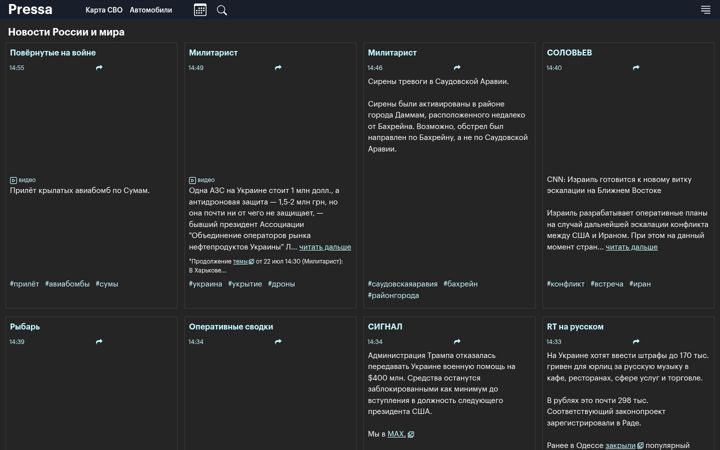Select hashtag #украина

click(x=205, y=284)
